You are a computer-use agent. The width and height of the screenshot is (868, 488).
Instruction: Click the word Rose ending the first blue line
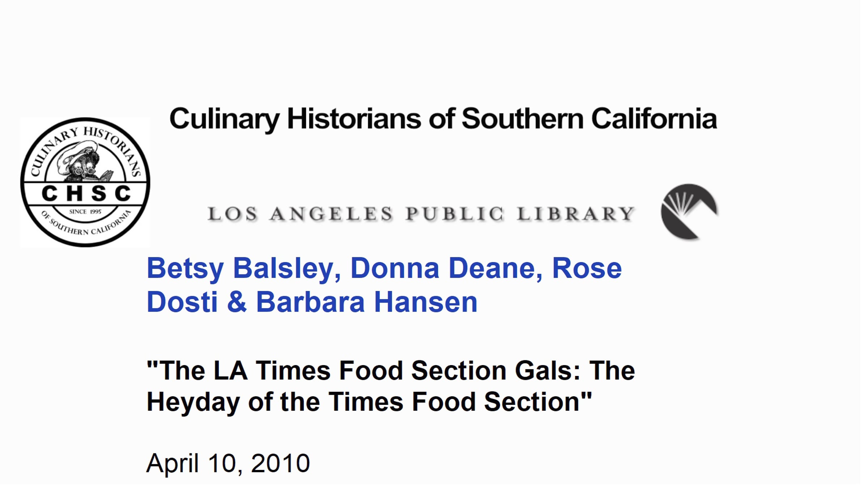[x=587, y=269]
